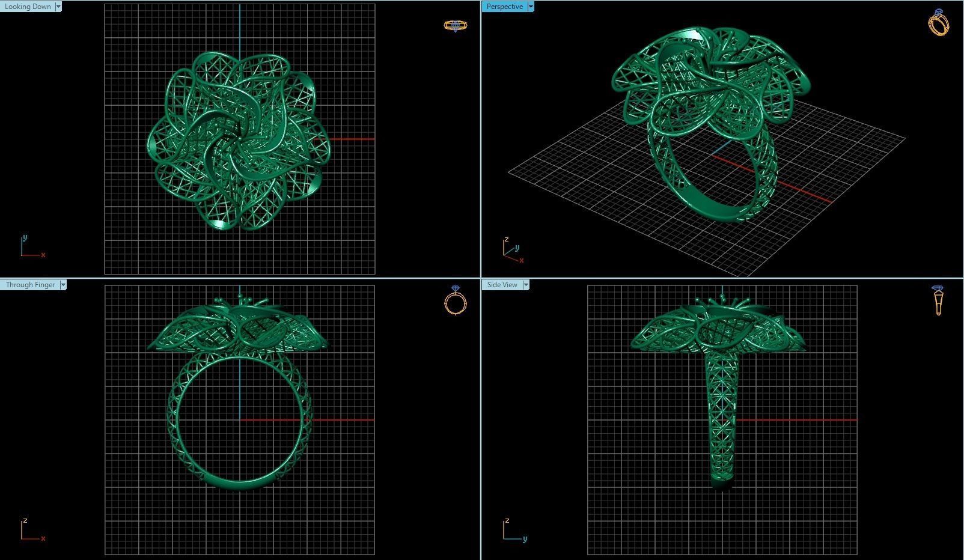Click the XYZ axis indicator in Perspective view
This screenshot has width=964, height=560.
[513, 251]
